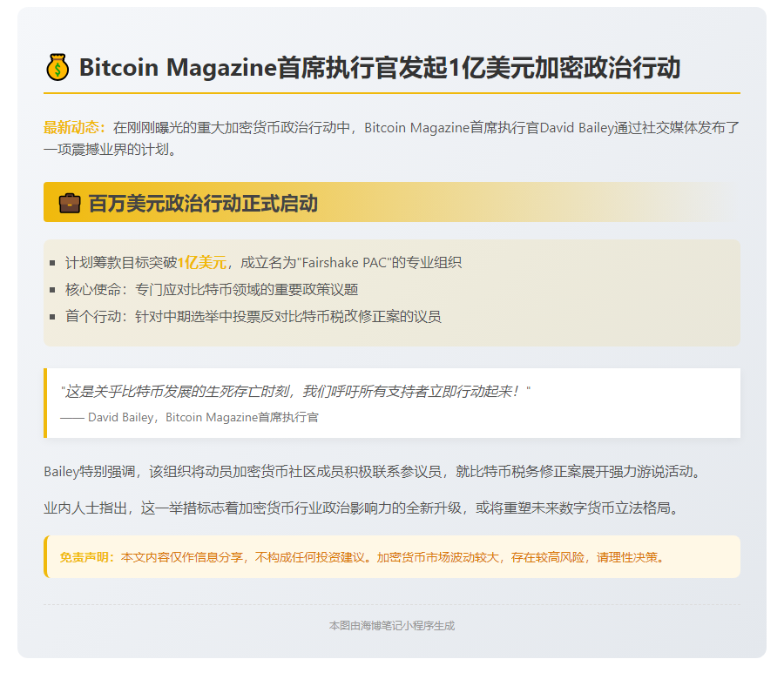Click 'Fairshake PAC' text in first bullet

pos(343,263)
